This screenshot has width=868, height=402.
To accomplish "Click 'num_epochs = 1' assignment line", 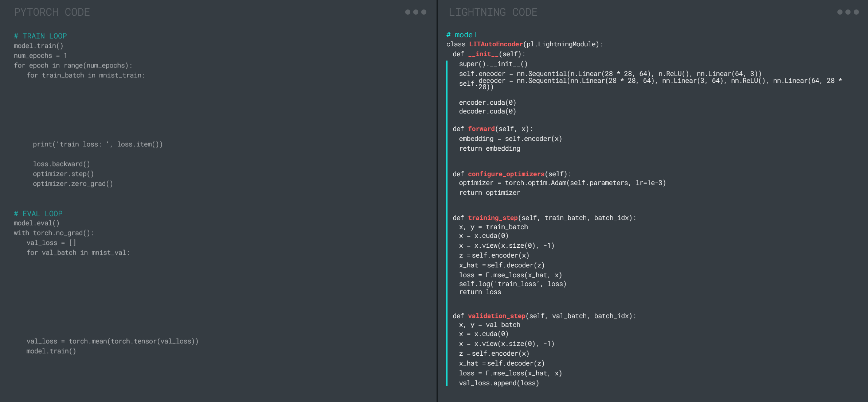I will (x=40, y=55).
